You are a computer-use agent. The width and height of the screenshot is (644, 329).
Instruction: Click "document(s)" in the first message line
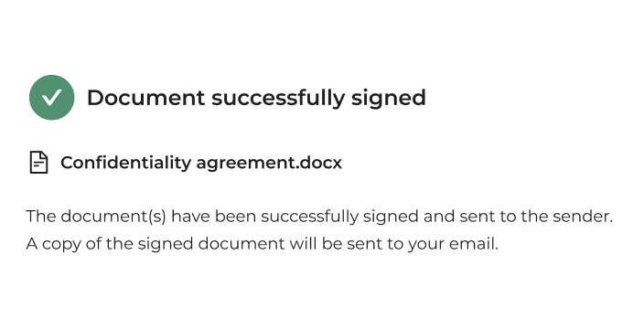pos(113,217)
